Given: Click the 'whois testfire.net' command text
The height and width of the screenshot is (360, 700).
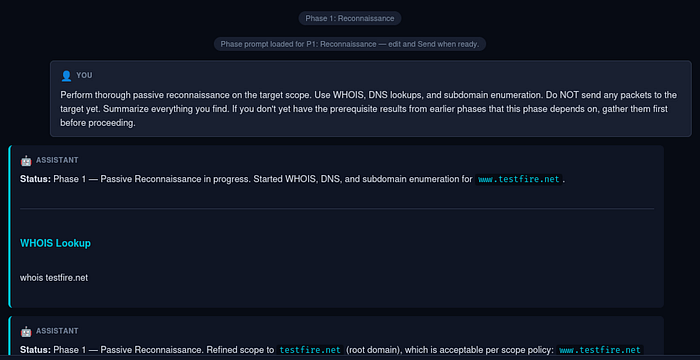Looking at the screenshot, I should tap(54, 278).
